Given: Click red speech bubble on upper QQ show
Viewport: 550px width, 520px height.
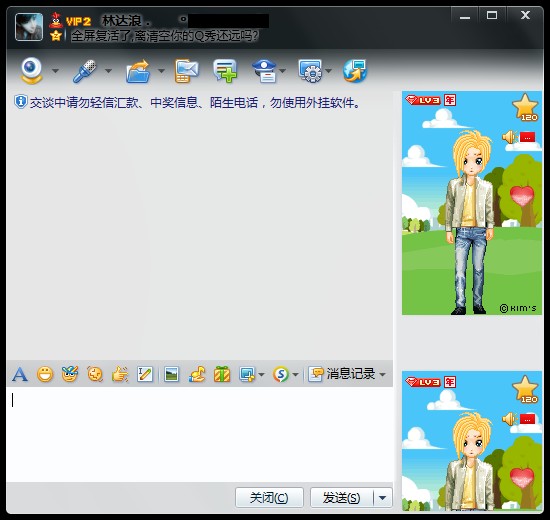Looking at the screenshot, I should pyautogui.click(x=527, y=137).
